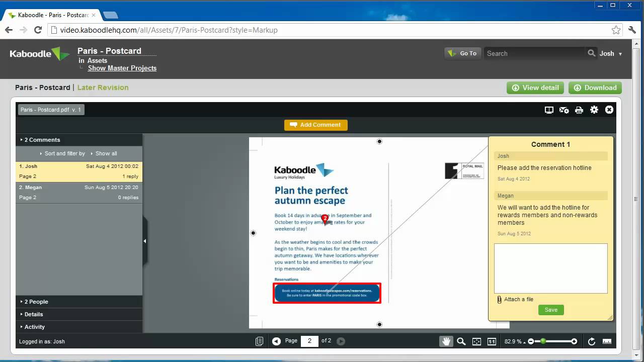644x362 pixels.
Task: Open Sort and filter by options
Action: [x=62, y=153]
